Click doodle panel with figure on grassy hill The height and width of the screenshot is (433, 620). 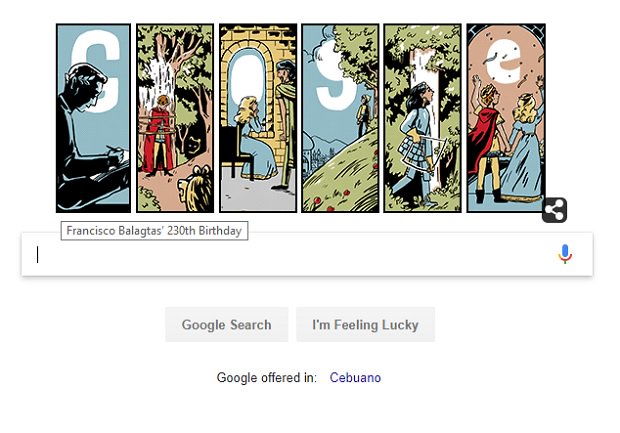click(x=340, y=118)
